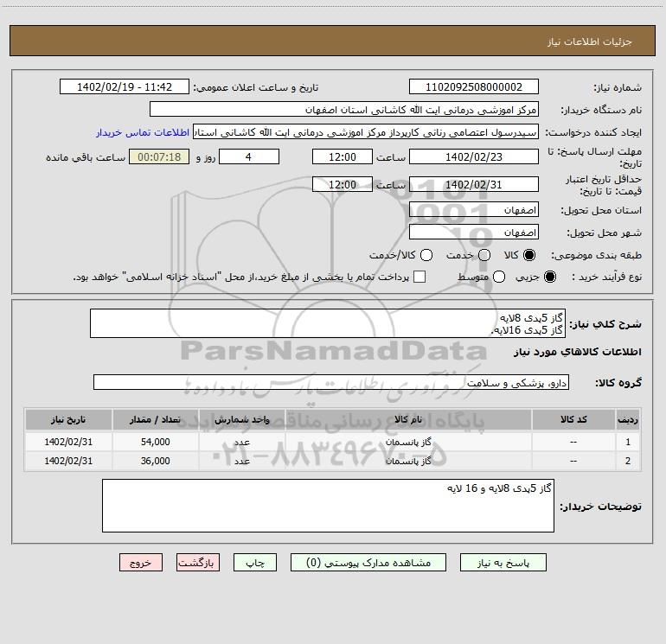Click the توضیحات خریدار text area
Viewport: 666px width, 644px height.
click(x=328, y=506)
